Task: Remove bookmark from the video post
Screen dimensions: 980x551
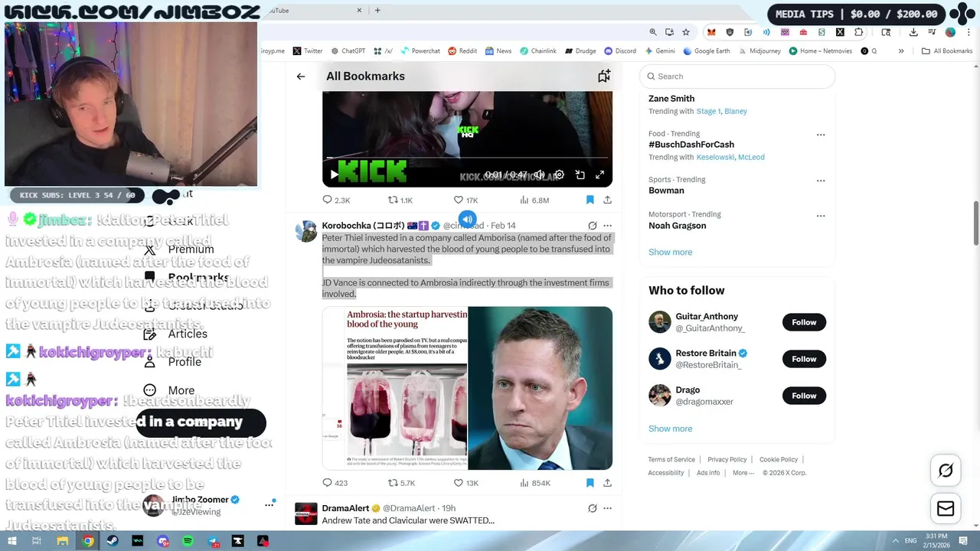Action: [x=590, y=200]
